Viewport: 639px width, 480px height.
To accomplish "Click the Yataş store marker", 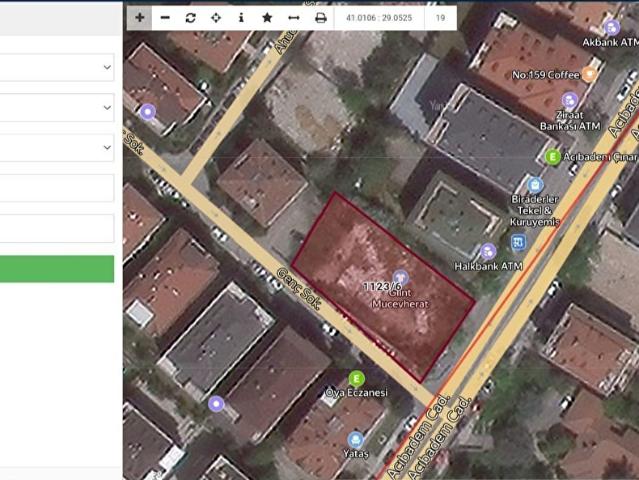I will [355, 440].
